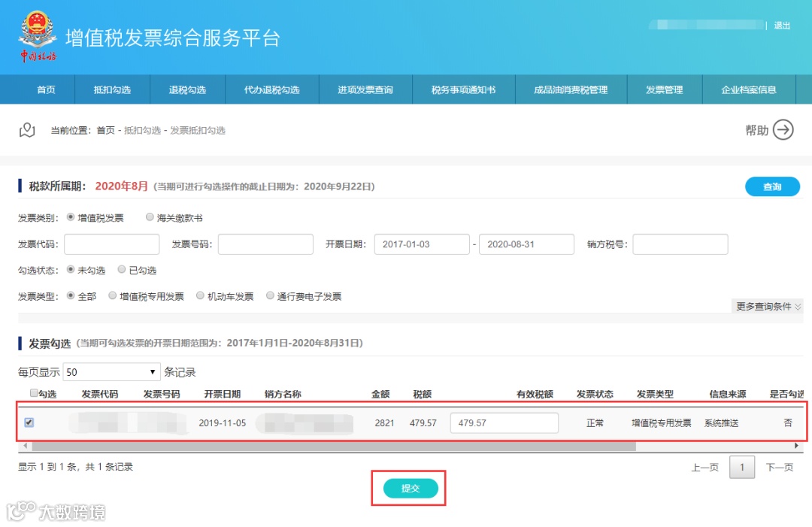Click the 发票号码 input field
This screenshot has height=527, width=812.
pyautogui.click(x=265, y=244)
